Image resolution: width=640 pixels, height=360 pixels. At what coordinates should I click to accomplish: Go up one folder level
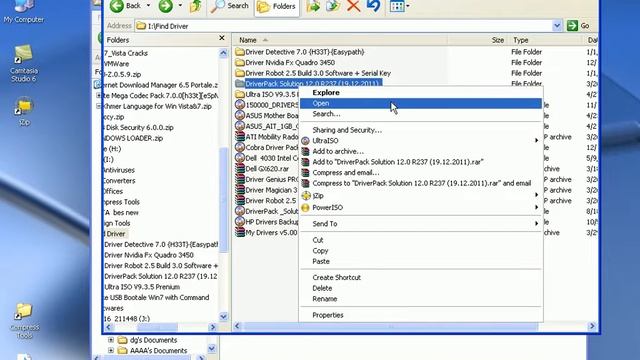tap(196, 6)
